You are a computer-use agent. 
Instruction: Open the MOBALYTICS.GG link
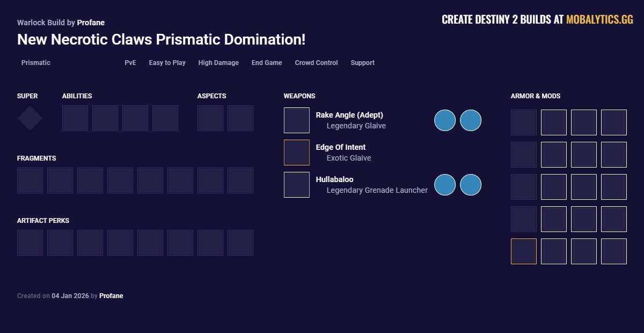pyautogui.click(x=599, y=20)
